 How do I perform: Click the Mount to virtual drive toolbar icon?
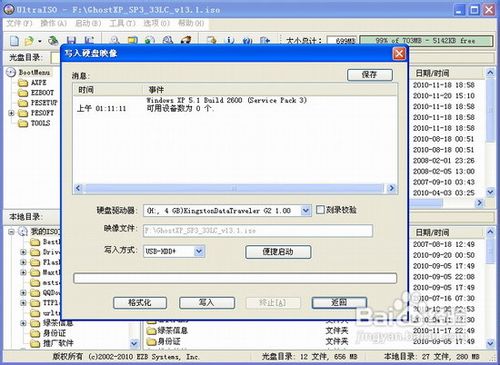click(x=168, y=40)
